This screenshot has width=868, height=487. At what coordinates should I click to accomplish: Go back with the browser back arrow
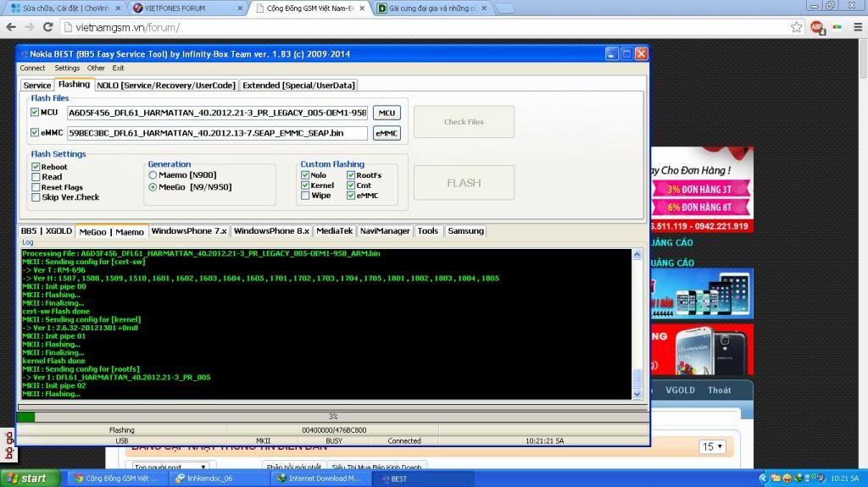[10, 27]
